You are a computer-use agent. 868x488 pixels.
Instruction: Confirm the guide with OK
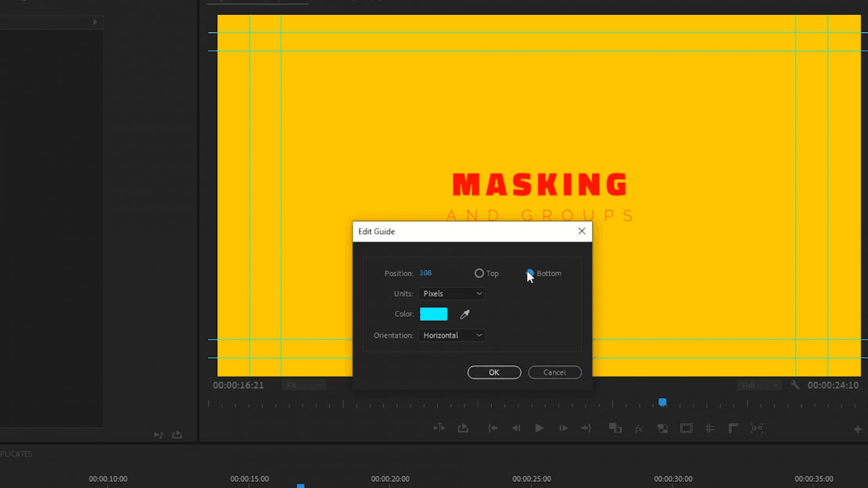coord(493,372)
